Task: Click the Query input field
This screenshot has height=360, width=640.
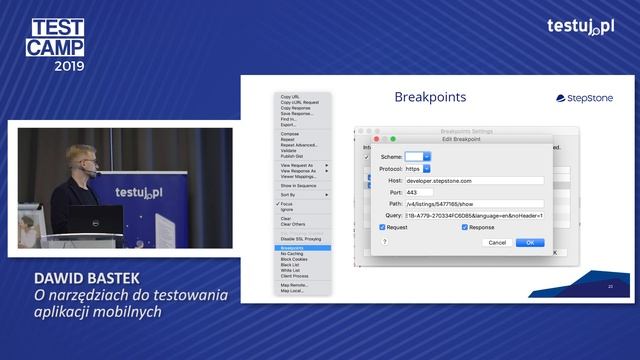Action: (474, 216)
